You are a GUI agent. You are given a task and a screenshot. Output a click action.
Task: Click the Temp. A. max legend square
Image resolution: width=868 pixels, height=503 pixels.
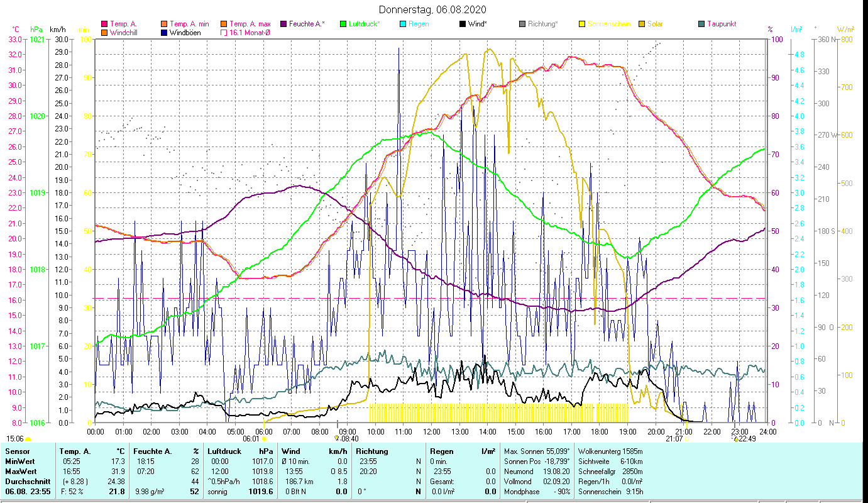223,24
